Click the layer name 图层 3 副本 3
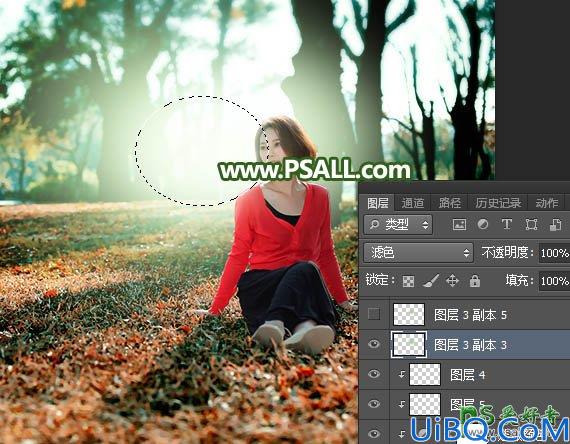Viewport: 570px width, 444px height. tap(470, 345)
